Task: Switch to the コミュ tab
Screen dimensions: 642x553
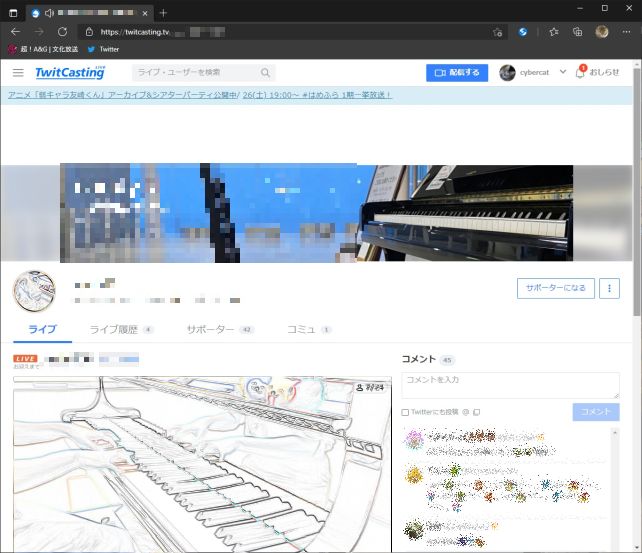Action: [309, 330]
